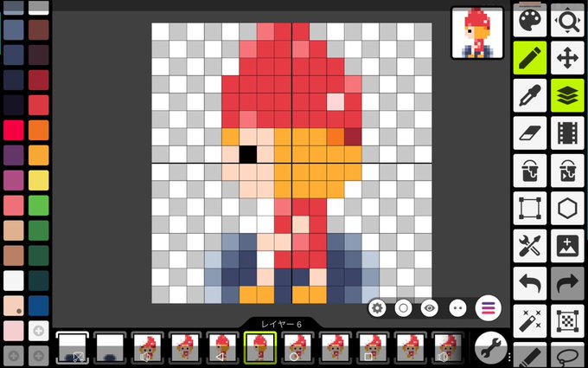Pick the dark orange color swatch

[x=39, y=130]
